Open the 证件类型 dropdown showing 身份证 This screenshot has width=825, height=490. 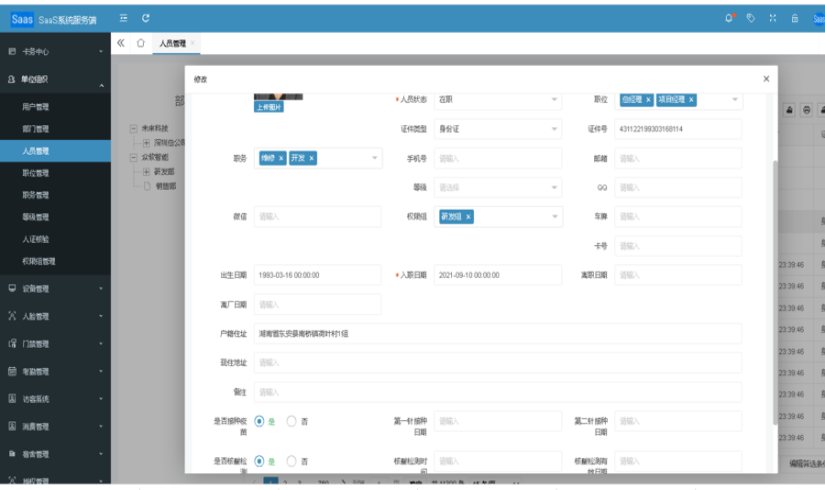click(x=498, y=129)
